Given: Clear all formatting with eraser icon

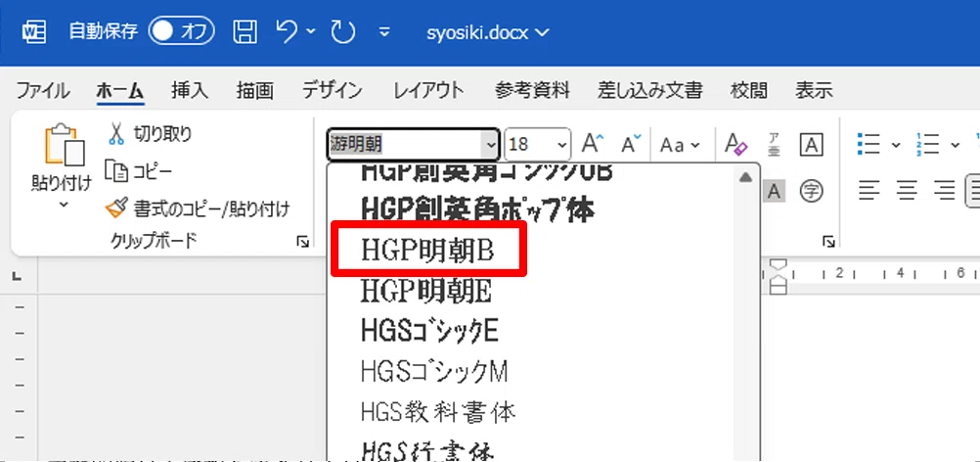Looking at the screenshot, I should click(736, 145).
